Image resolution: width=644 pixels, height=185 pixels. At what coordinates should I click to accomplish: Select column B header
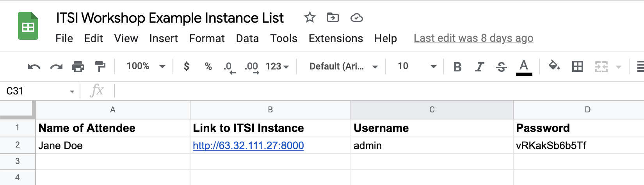coord(270,110)
